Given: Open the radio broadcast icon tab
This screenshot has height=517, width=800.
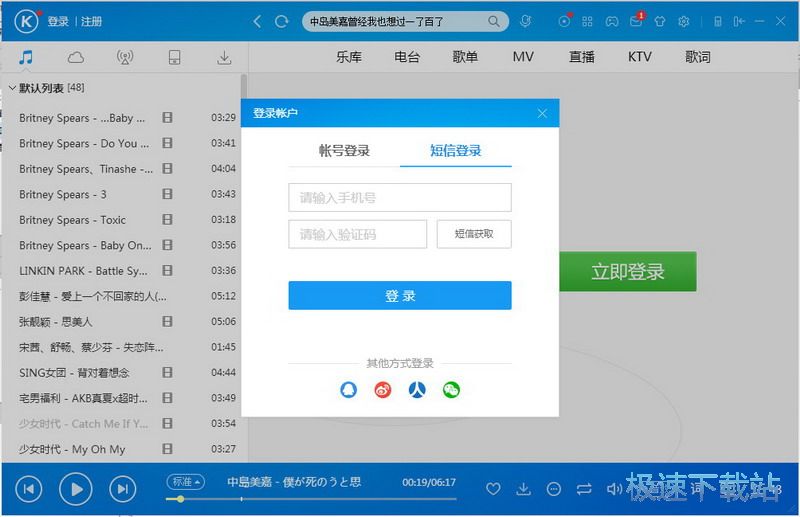Looking at the screenshot, I should pyautogui.click(x=125, y=57).
